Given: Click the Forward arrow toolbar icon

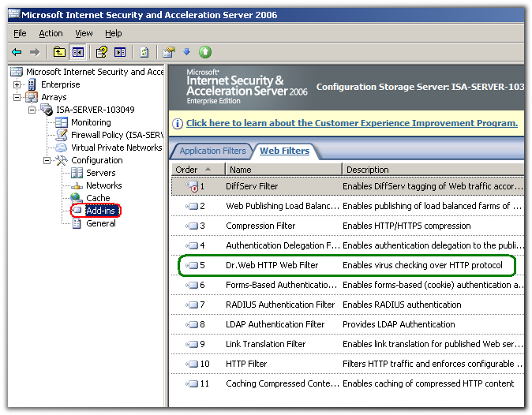Looking at the screenshot, I should tap(35, 52).
